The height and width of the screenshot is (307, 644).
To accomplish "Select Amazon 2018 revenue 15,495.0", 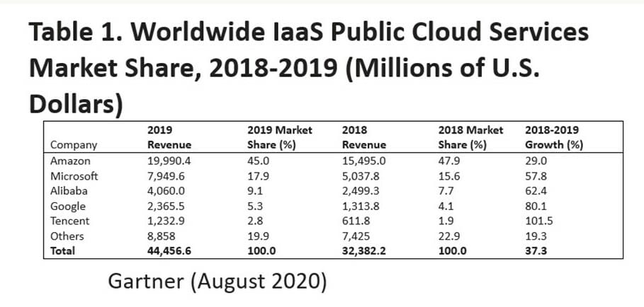I will 364,161.
